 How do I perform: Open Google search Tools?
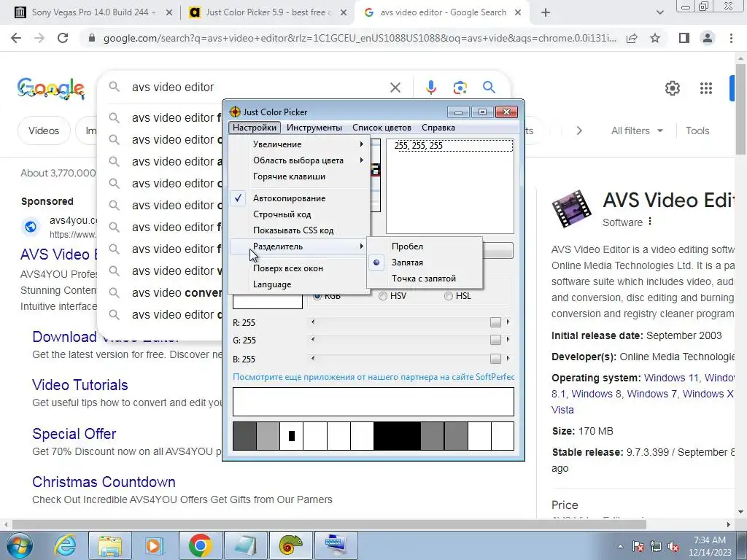pos(697,131)
